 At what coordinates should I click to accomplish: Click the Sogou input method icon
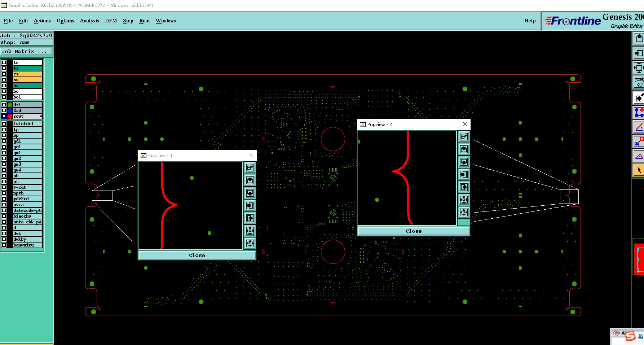(x=630, y=337)
